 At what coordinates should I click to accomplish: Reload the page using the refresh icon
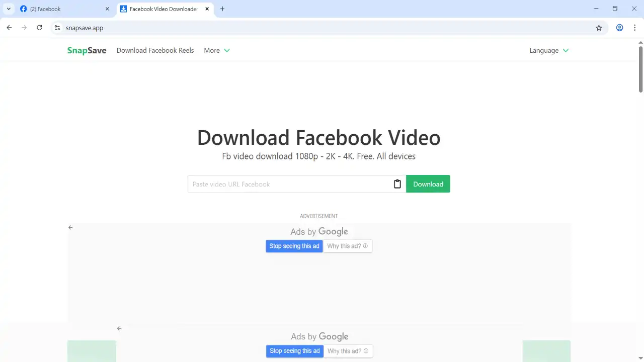coord(39,28)
